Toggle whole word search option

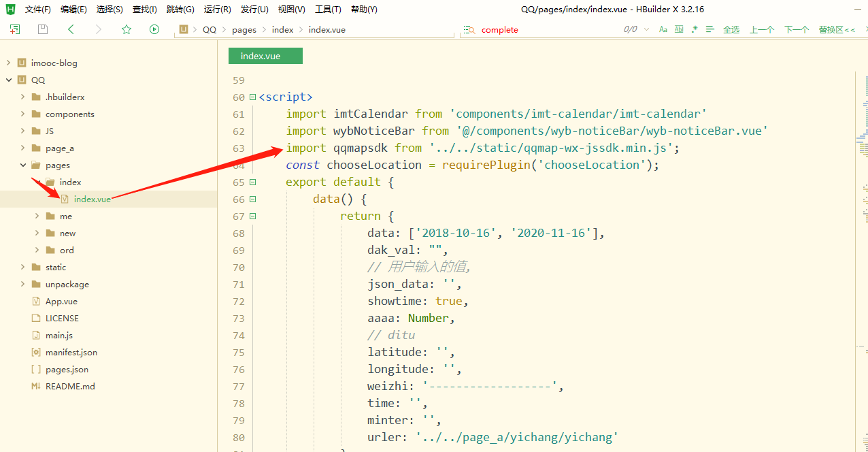680,29
